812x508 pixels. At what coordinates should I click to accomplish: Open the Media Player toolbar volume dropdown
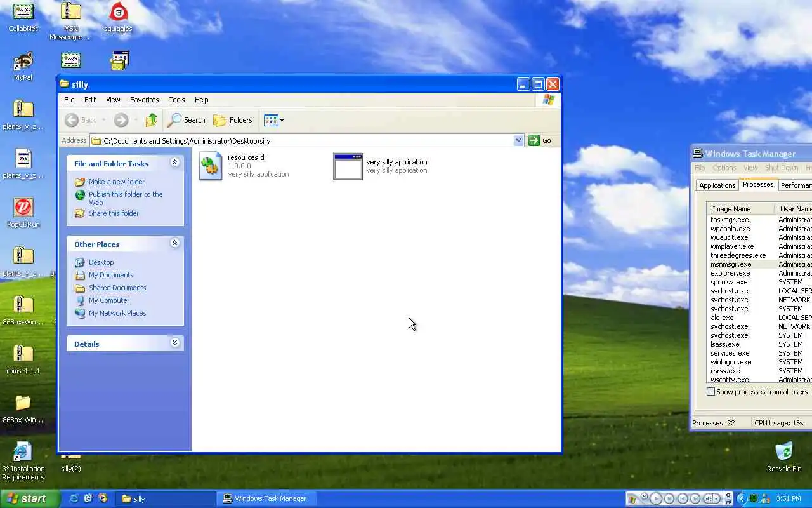click(716, 498)
